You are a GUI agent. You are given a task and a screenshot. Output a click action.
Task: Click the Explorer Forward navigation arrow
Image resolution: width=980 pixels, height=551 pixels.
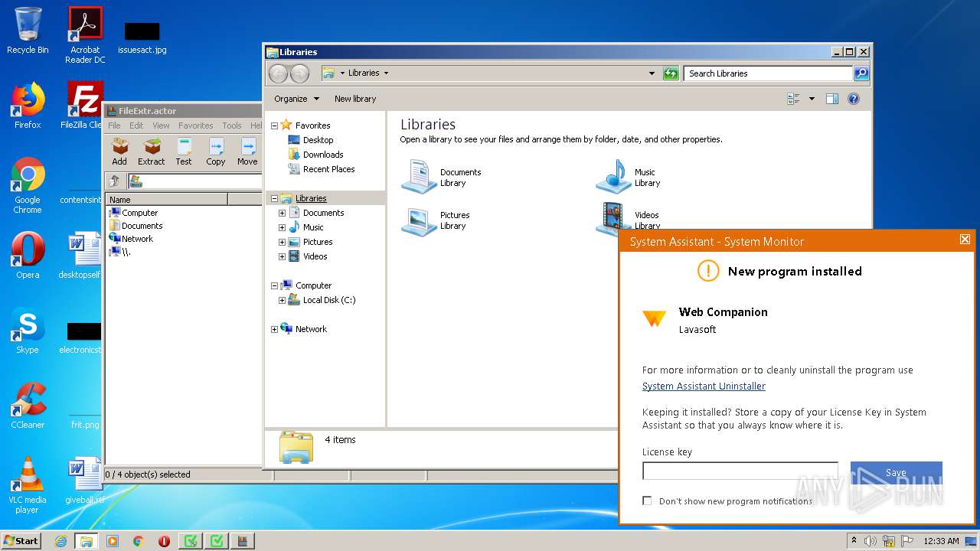click(300, 73)
